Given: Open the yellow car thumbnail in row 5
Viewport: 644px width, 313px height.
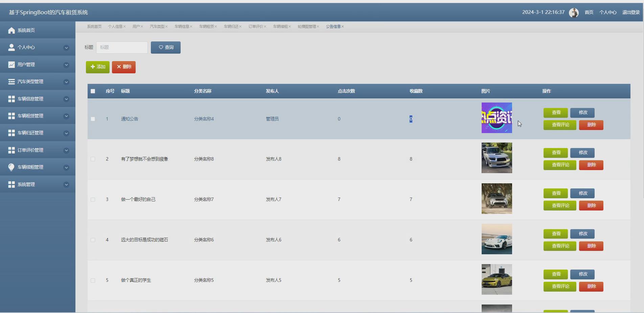Looking at the screenshot, I should point(497,279).
